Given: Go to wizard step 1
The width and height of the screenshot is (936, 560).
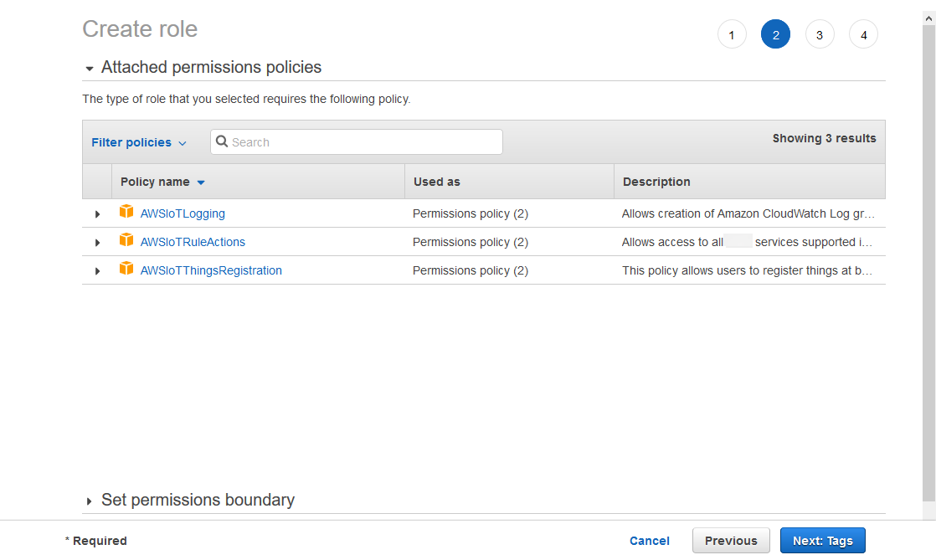Looking at the screenshot, I should pos(732,34).
